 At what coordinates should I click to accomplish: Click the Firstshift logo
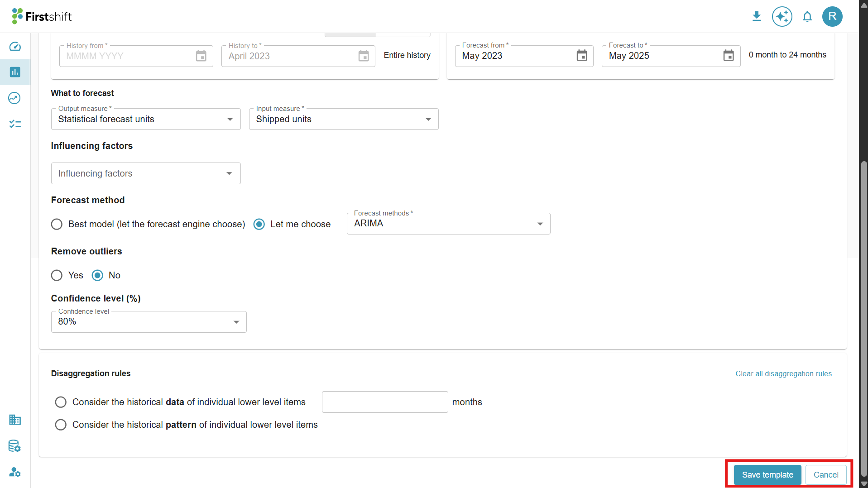pos(42,16)
